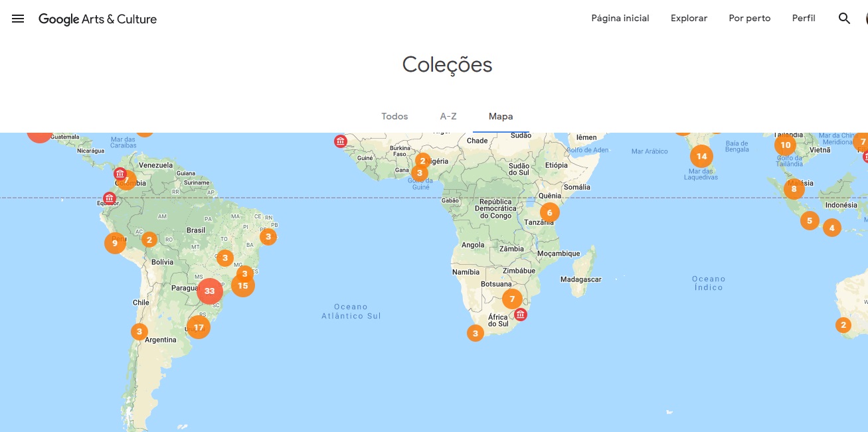
Task: Select the 5 cluster near Indonésia
Action: click(810, 221)
